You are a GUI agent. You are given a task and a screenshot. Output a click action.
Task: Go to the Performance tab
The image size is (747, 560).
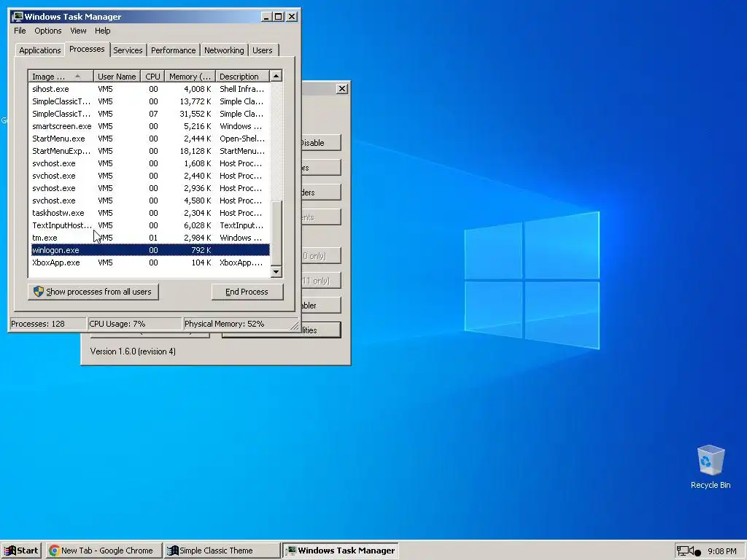174,50
